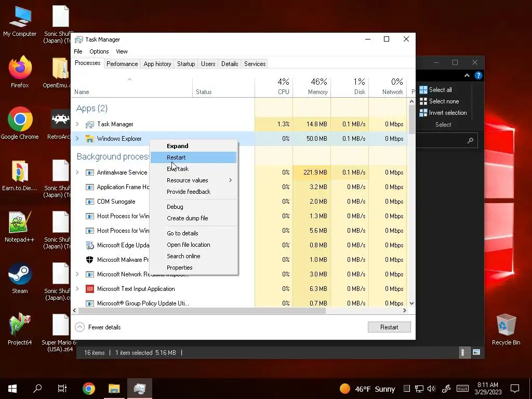Image resolution: width=532 pixels, height=399 pixels.
Task: Click Windows Start button
Action: (12, 389)
